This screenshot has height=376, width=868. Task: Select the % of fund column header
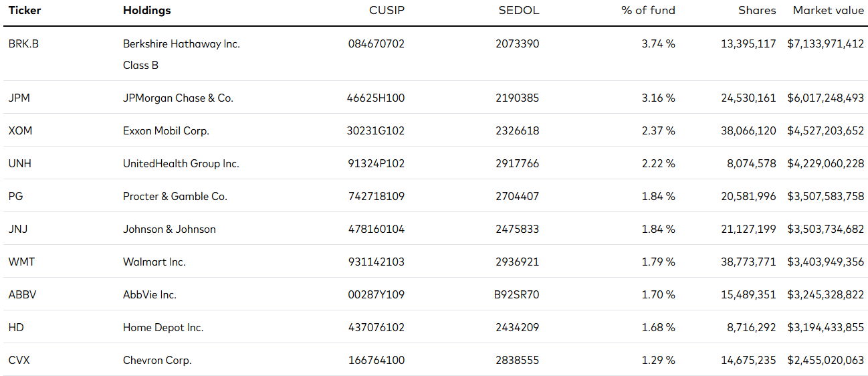coord(648,11)
